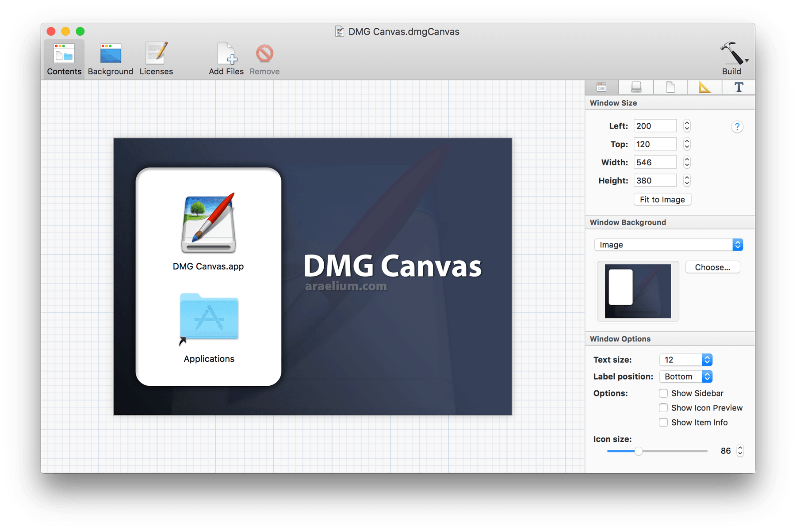This screenshot has height=532, width=796.
Task: Open the Window Background type dropdown
Action: pyautogui.click(x=668, y=244)
